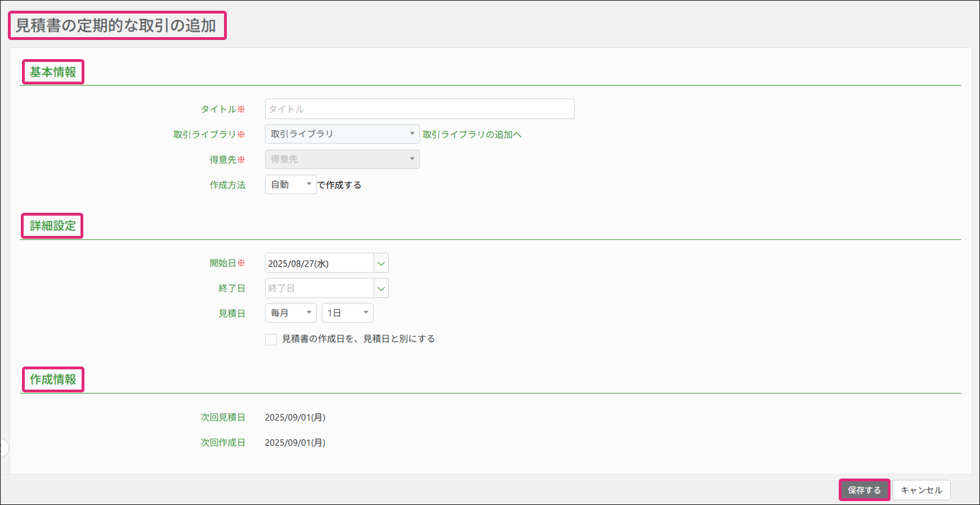Expand the 作成方法 dropdown showing 自動
Image resolution: width=980 pixels, height=505 pixels.
coord(290,185)
